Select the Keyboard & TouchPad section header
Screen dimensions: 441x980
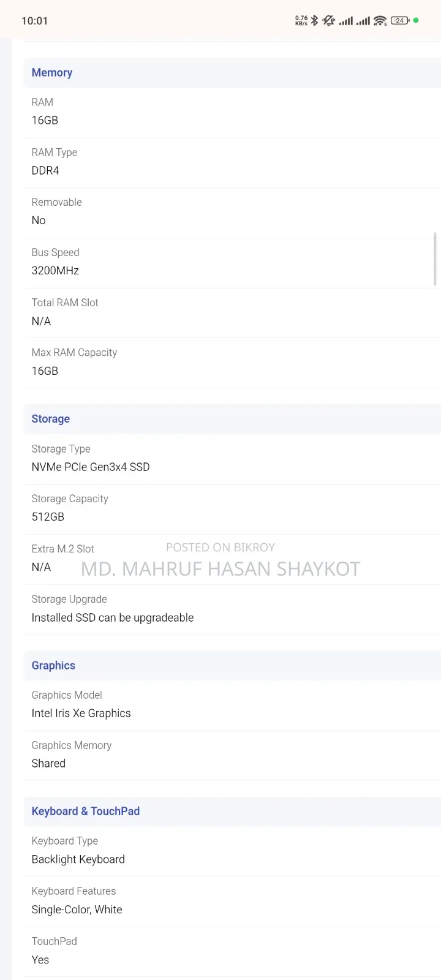(232, 812)
